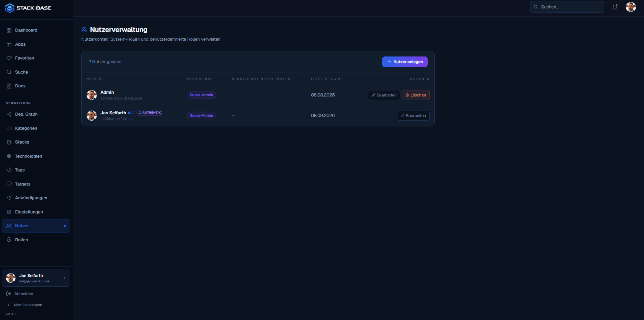Image resolution: width=644 pixels, height=320 pixels.
Task: Click the Kategorien folder icon
Action: pos(9,128)
